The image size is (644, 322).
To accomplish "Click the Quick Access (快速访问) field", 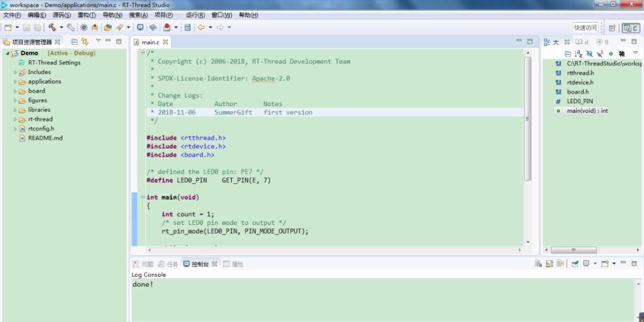I will coord(586,28).
